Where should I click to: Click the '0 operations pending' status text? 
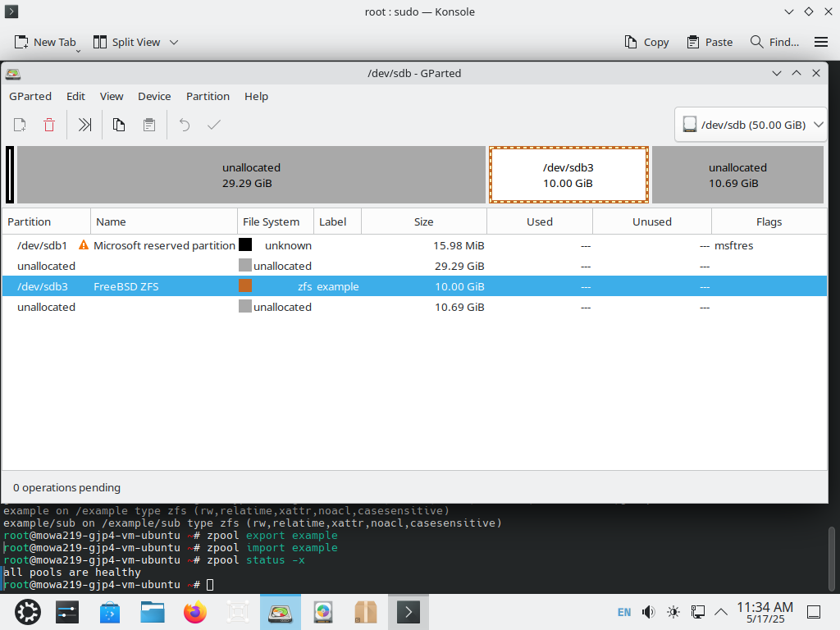pyautogui.click(x=67, y=487)
